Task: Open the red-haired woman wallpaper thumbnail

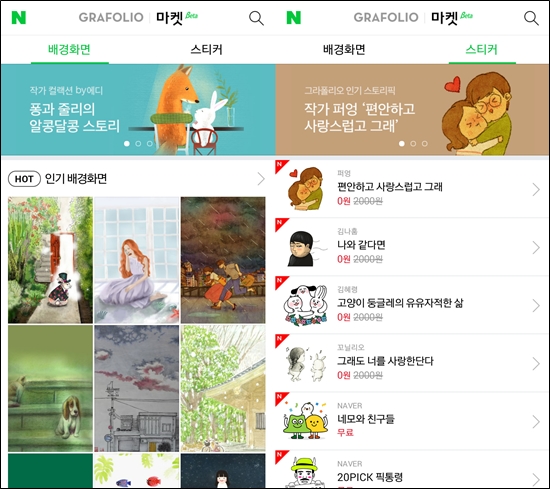Action: coord(137,260)
